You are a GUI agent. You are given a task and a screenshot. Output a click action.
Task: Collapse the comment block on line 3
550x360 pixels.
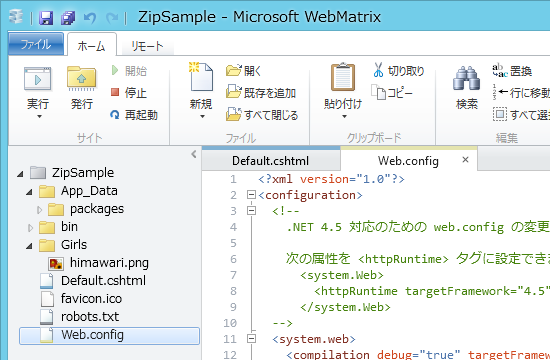[x=251, y=211]
